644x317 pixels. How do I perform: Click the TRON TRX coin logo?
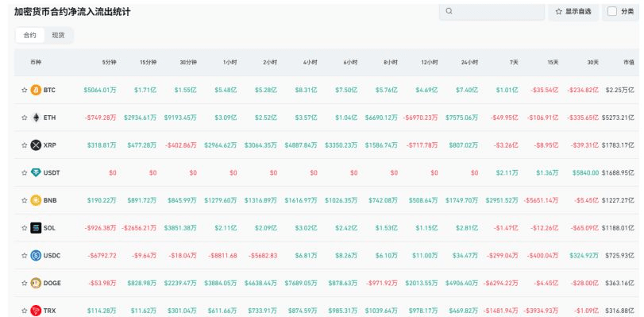pyautogui.click(x=37, y=311)
